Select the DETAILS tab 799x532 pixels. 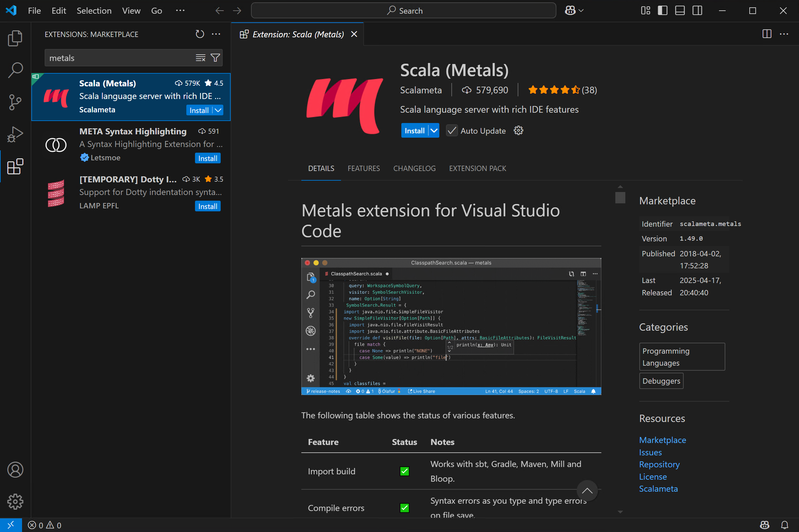click(x=321, y=168)
